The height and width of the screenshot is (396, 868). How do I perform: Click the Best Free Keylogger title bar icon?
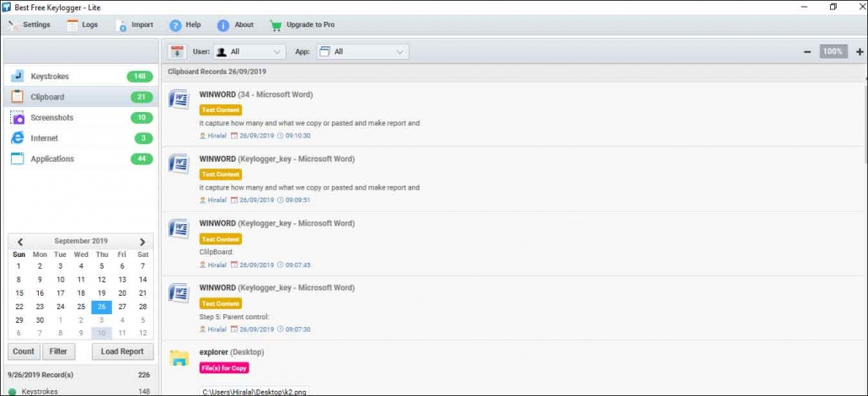click(8, 8)
